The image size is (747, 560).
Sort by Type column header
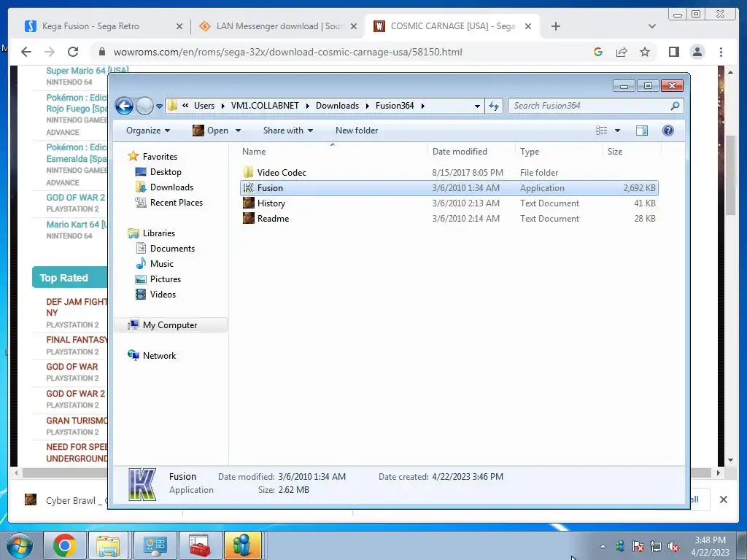click(530, 152)
